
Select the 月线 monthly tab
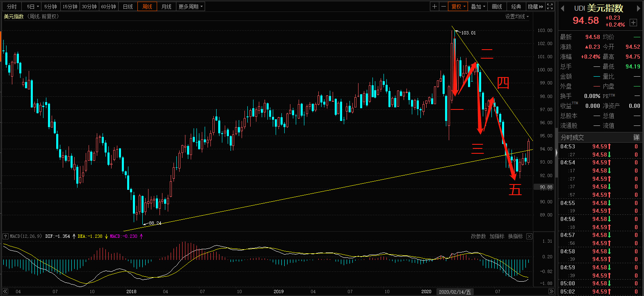[166, 7]
